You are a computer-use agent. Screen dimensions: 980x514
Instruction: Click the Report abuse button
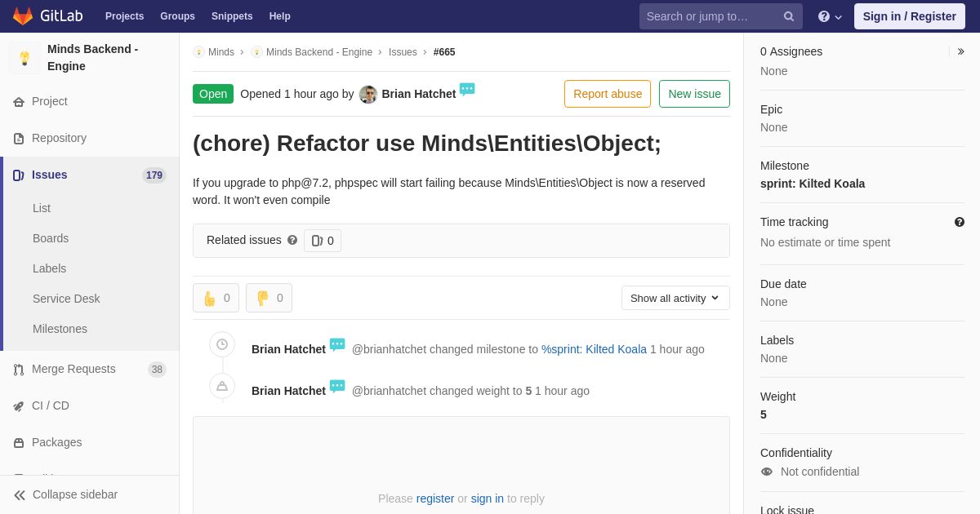pyautogui.click(x=608, y=94)
